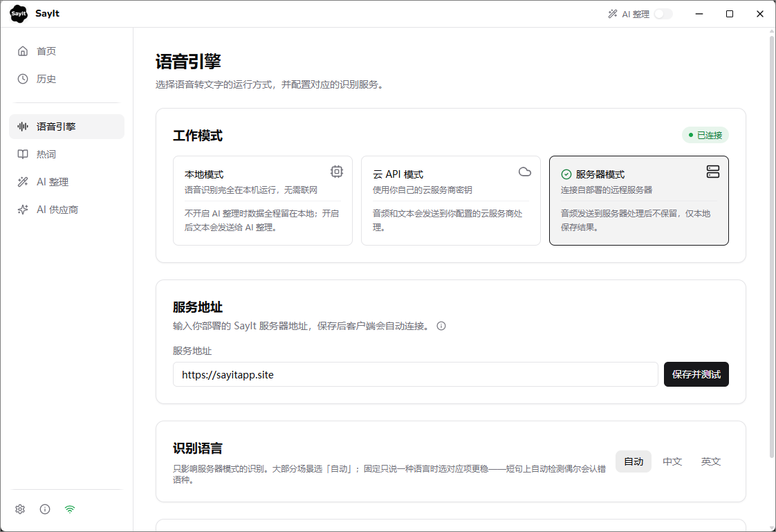
Task: Click the sparkle icon next to AI 供应商
Action: pos(23,210)
